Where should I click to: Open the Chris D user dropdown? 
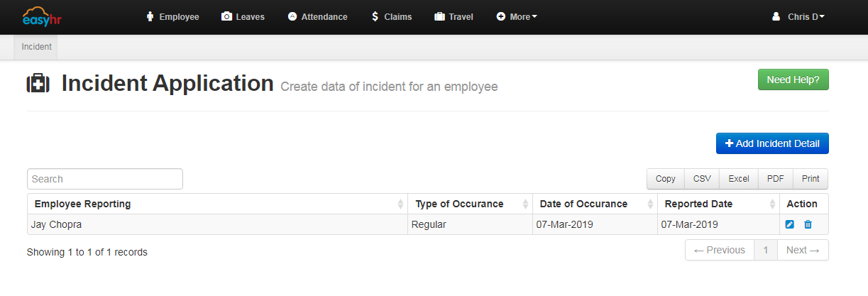[798, 17]
